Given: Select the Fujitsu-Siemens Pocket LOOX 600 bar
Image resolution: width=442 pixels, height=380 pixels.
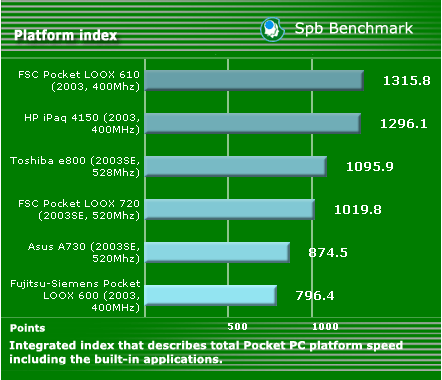Looking at the screenshot, I should point(211,295).
